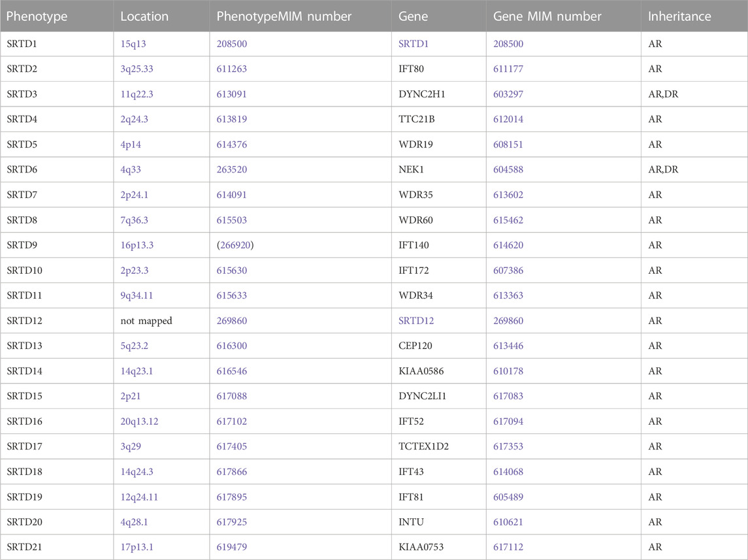Select the SRTD8 phenotype cell

pyautogui.click(x=57, y=220)
